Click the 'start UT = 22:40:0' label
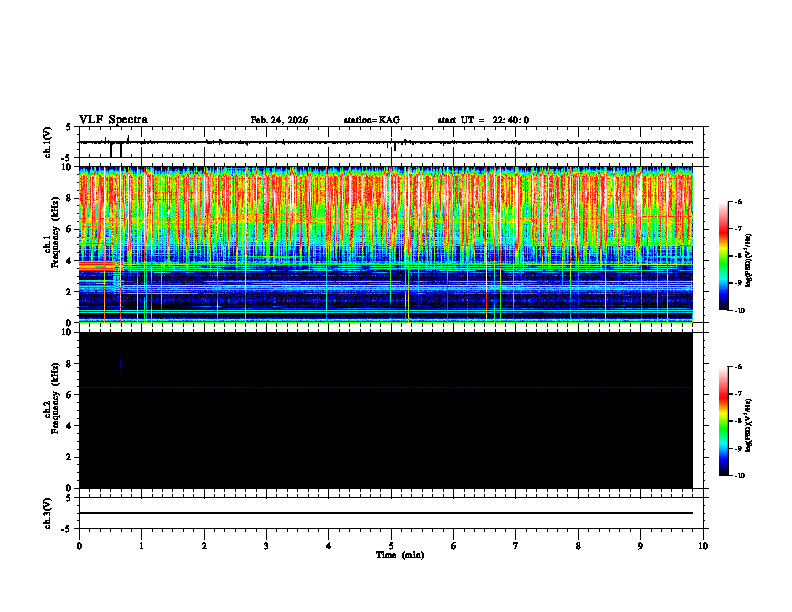792x612 pixels. click(483, 120)
